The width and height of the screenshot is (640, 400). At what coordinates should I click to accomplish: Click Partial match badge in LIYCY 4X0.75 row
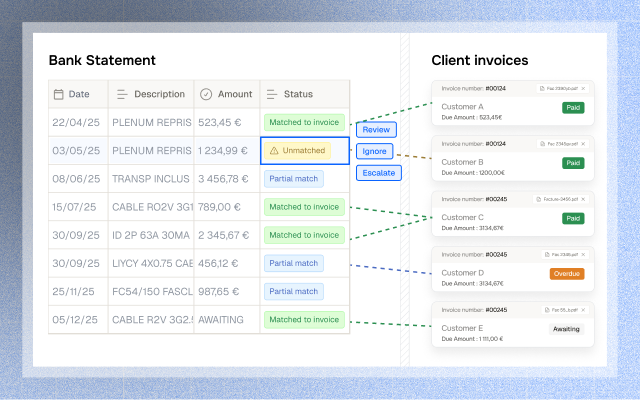(x=294, y=263)
